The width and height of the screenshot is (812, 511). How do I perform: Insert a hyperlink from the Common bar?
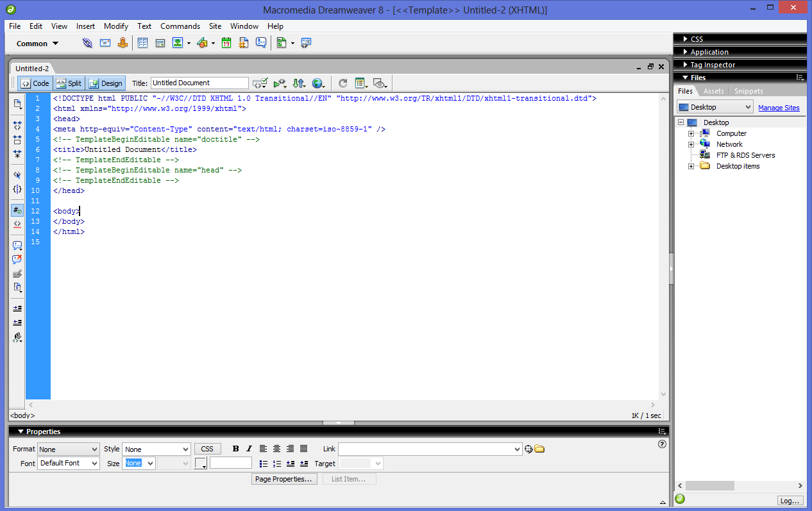pos(88,43)
